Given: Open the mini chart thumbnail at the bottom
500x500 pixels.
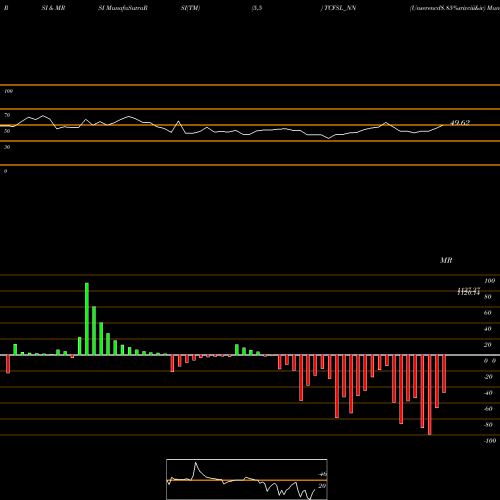Looking at the screenshot, I should [247, 479].
